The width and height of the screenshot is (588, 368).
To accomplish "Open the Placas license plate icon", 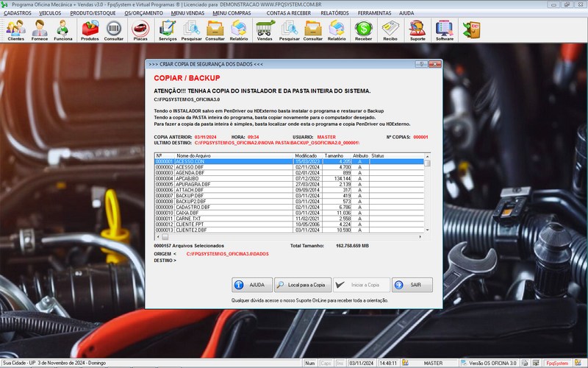I will (140, 29).
